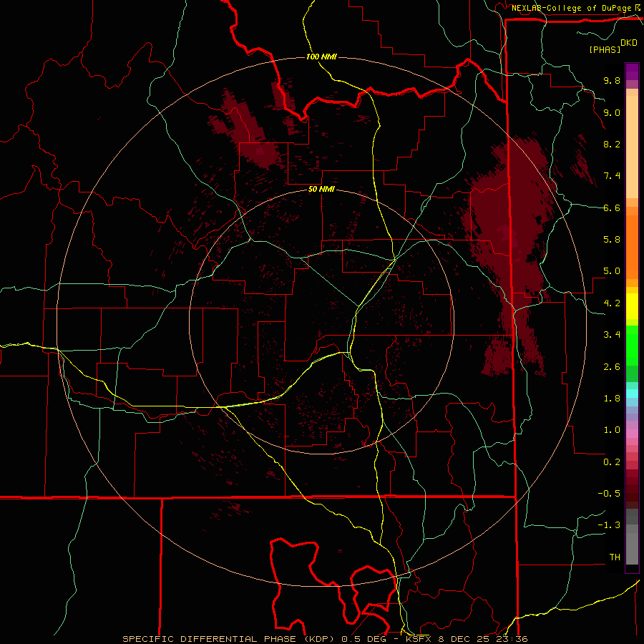The height and width of the screenshot is (644, 644).
Task: Click the 7.4 value on color scale
Action: [x=612, y=176]
